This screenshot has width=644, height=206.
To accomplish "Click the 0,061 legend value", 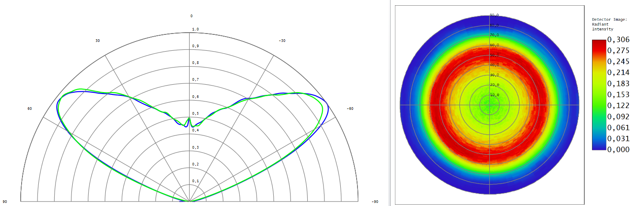I will 618,128.
